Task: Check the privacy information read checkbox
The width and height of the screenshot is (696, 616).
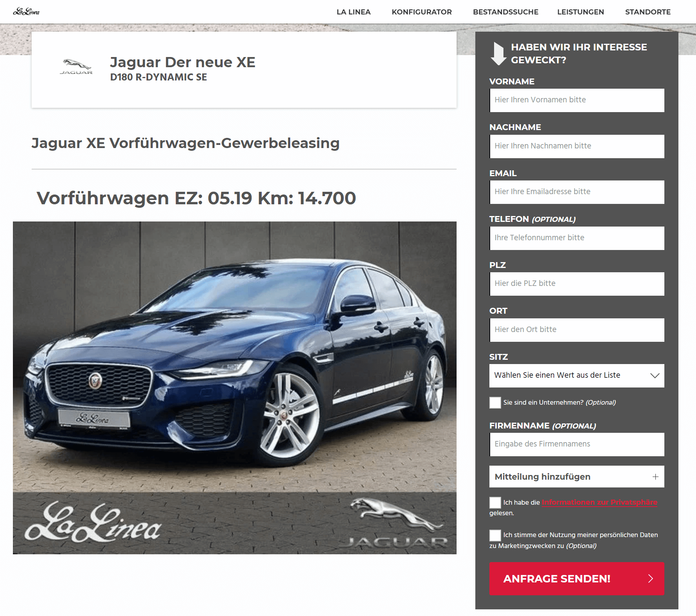Action: coord(495,503)
